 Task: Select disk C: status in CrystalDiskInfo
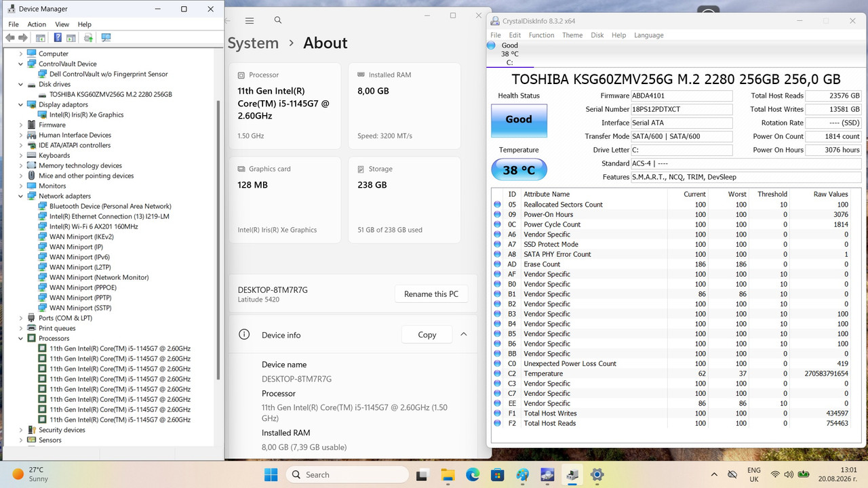pos(509,54)
